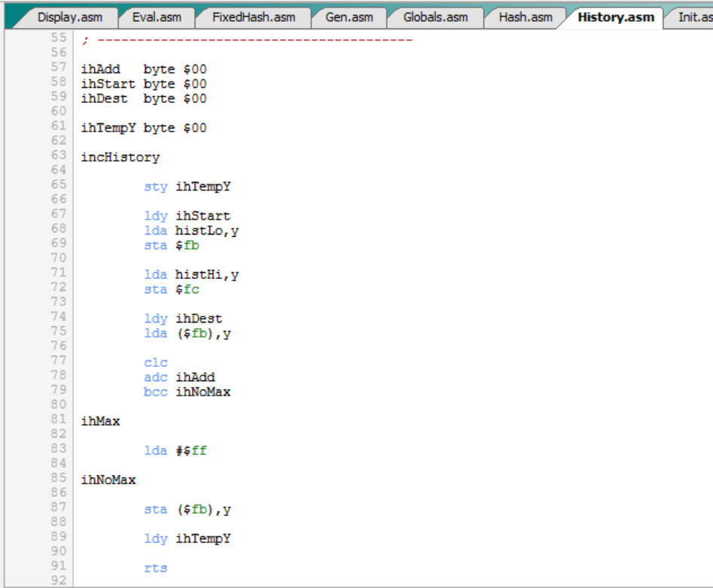This screenshot has height=588, width=713.
Task: Click the 'ihAdd byte $00' declaration
Action: 144,69
